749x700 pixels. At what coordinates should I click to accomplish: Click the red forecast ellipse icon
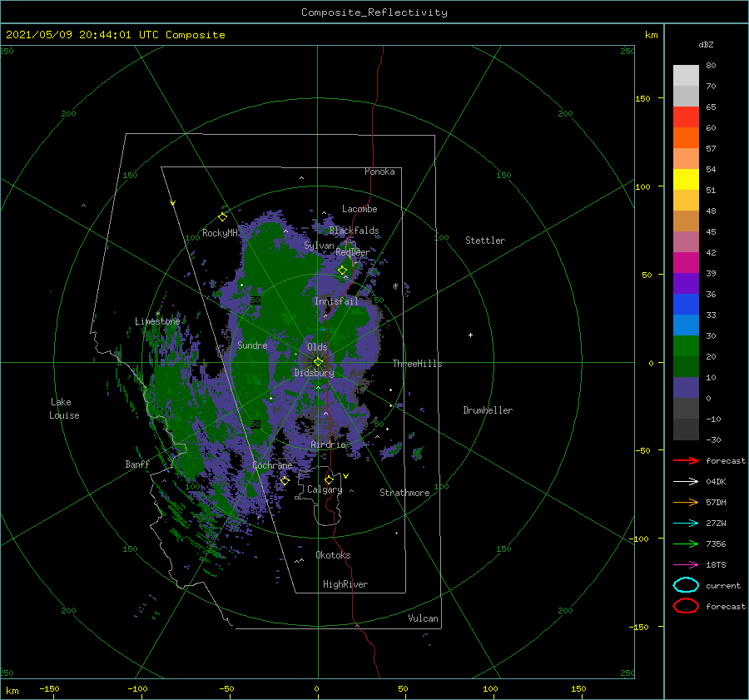pos(686,606)
